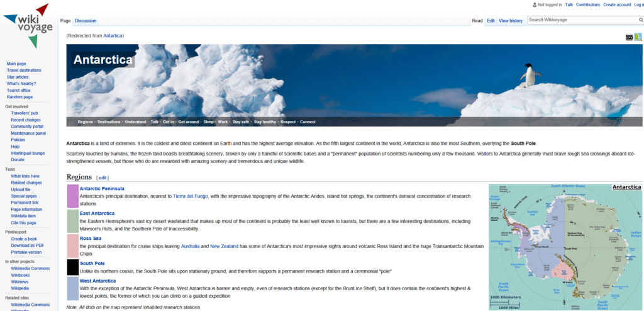Open the Antarctic Peninsula region link
Screen dimensions: 644x311
point(102,189)
